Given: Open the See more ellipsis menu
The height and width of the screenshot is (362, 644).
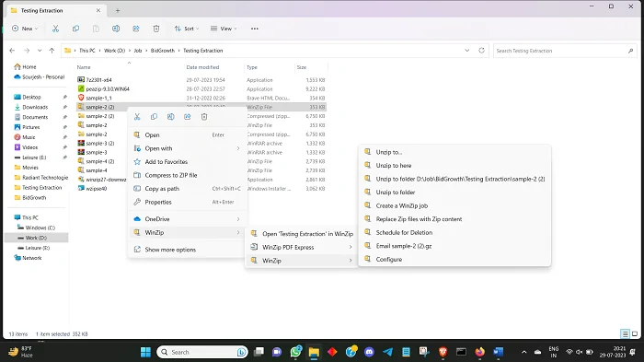Looking at the screenshot, I should click(x=255, y=29).
